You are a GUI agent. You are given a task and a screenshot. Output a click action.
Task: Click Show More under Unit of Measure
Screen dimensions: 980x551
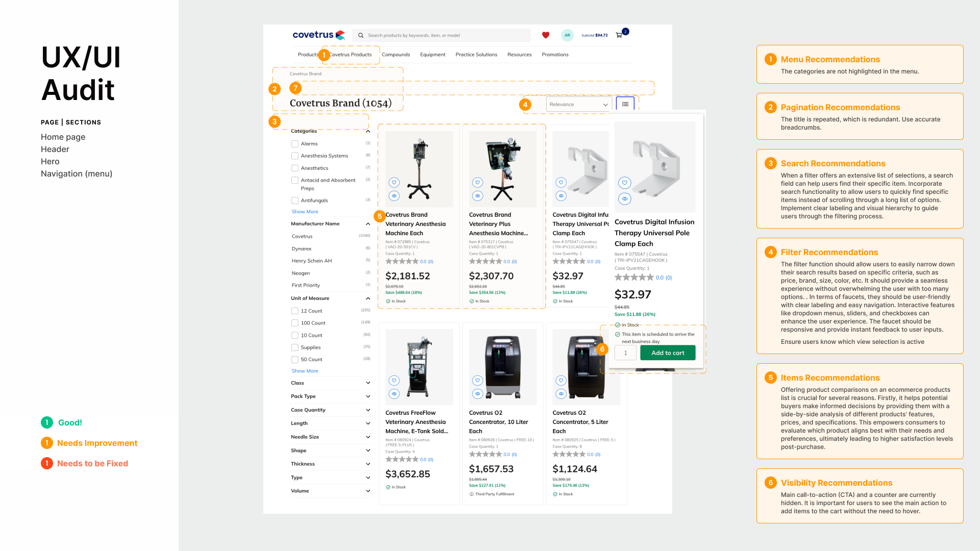coord(305,371)
